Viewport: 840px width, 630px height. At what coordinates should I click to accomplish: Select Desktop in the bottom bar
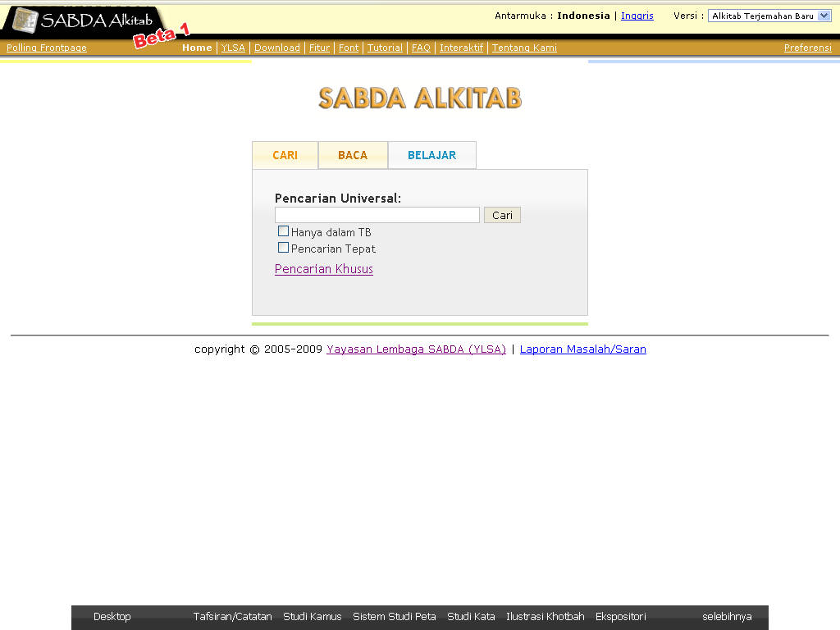pos(112,617)
